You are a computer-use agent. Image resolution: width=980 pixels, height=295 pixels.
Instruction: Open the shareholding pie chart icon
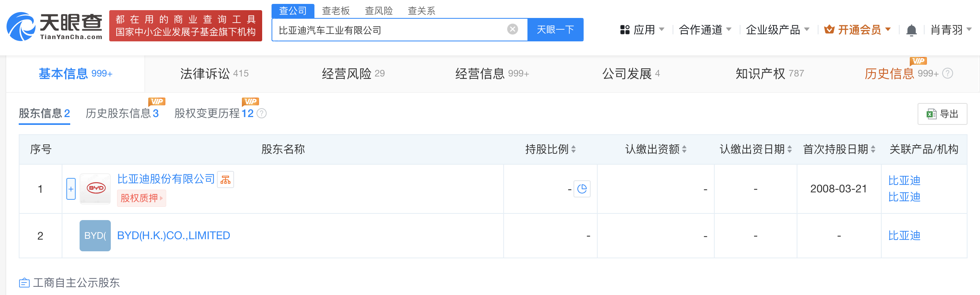[x=582, y=189]
